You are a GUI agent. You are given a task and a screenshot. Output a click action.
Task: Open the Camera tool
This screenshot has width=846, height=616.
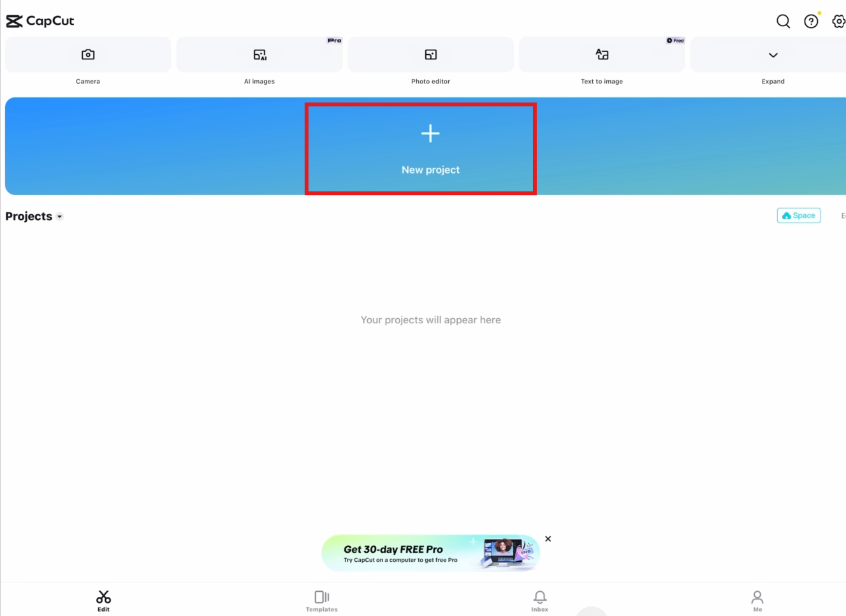[88, 54]
